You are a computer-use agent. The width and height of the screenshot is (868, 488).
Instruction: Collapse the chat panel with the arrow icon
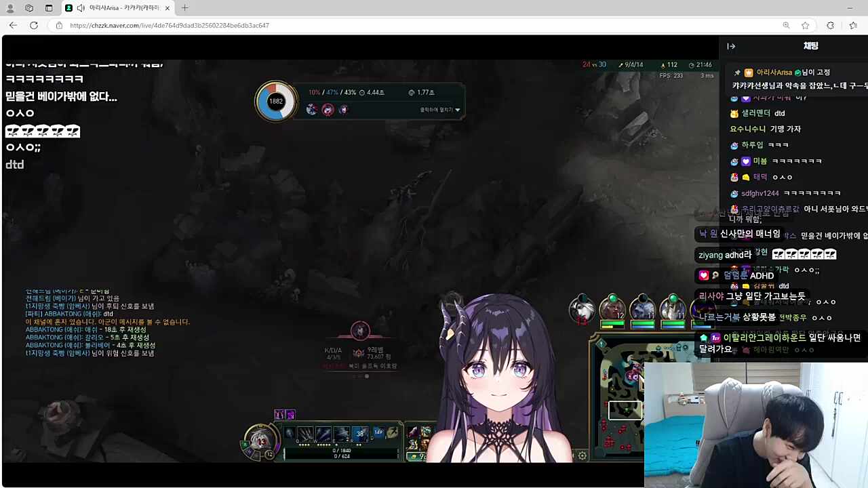731,46
